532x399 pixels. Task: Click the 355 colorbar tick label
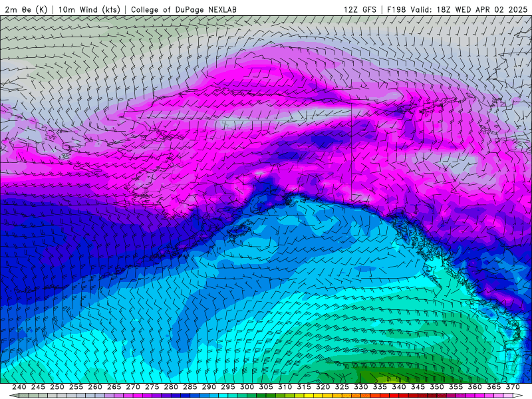coord(456,387)
